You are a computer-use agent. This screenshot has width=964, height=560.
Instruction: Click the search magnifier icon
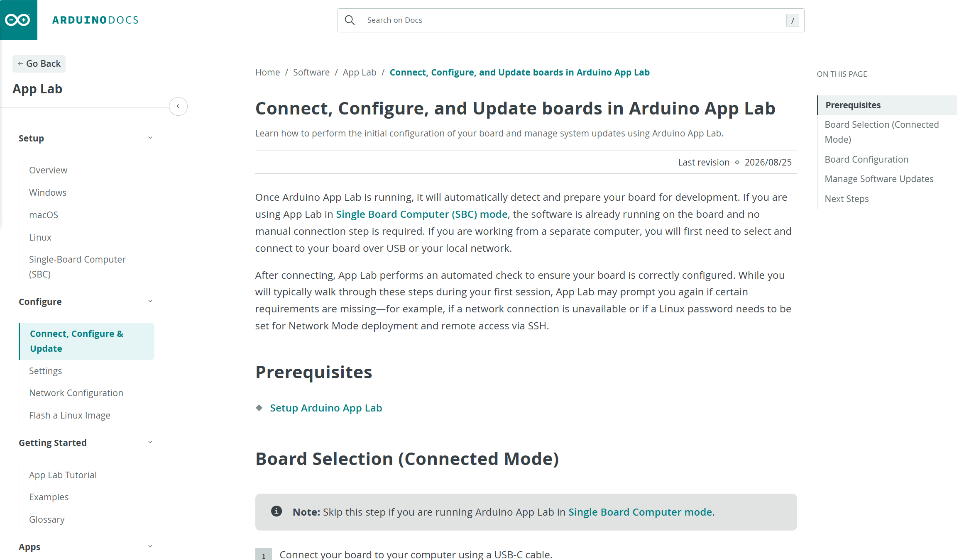[x=350, y=20]
